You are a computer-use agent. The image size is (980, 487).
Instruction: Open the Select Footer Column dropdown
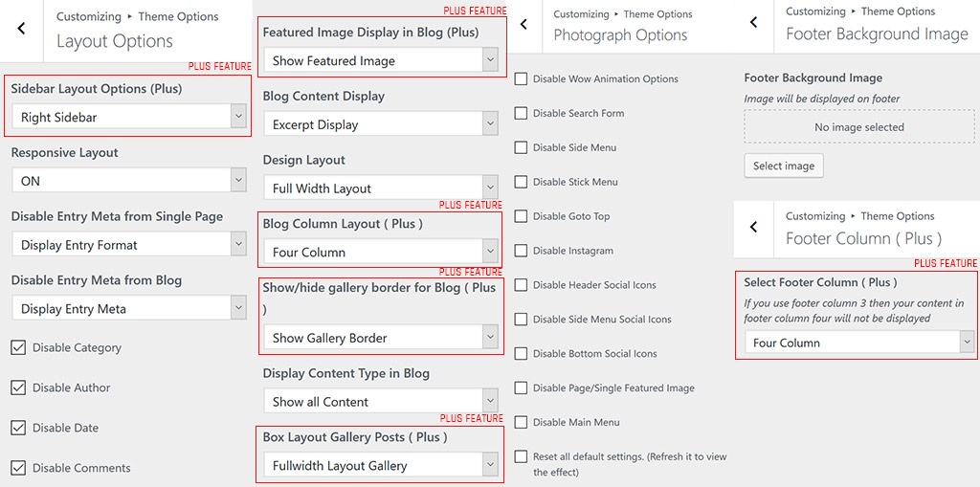click(x=858, y=343)
